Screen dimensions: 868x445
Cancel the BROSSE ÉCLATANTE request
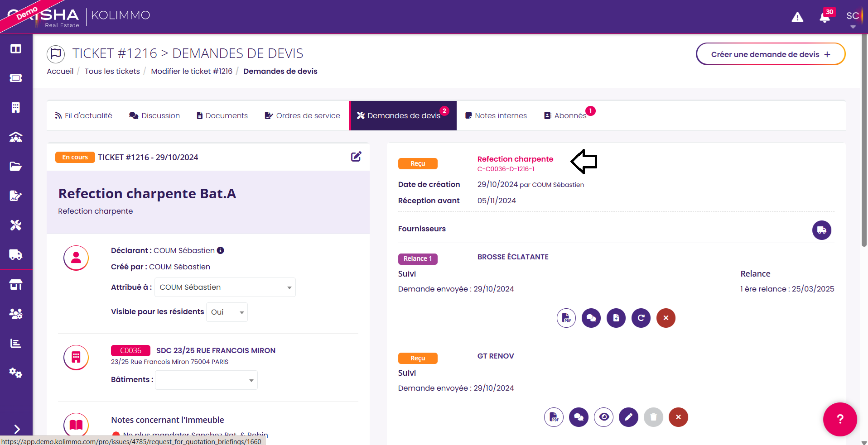(x=666, y=318)
